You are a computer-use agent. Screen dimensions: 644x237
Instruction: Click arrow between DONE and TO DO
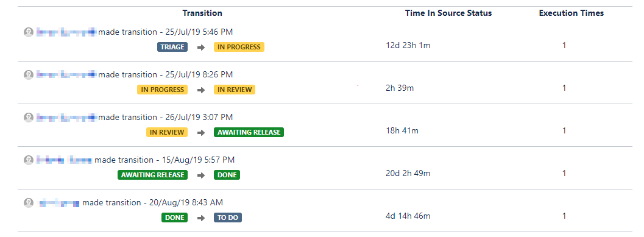click(x=201, y=218)
